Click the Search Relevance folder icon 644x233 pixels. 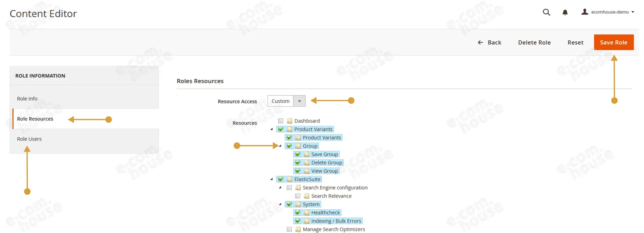pos(306,196)
